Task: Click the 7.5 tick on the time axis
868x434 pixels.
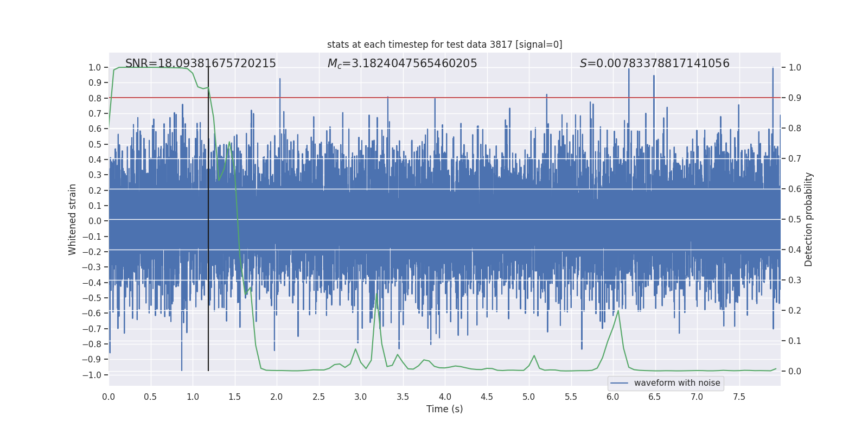Action: [739, 397]
